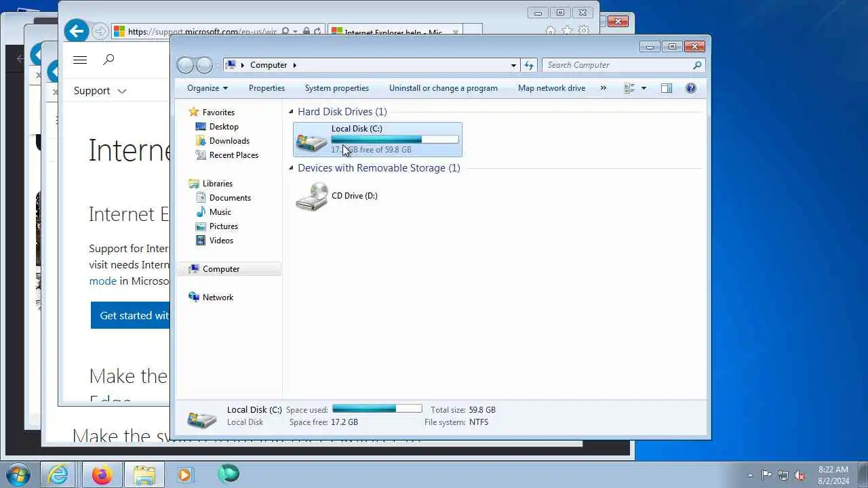Click the Explorer back navigation button

pos(185,65)
